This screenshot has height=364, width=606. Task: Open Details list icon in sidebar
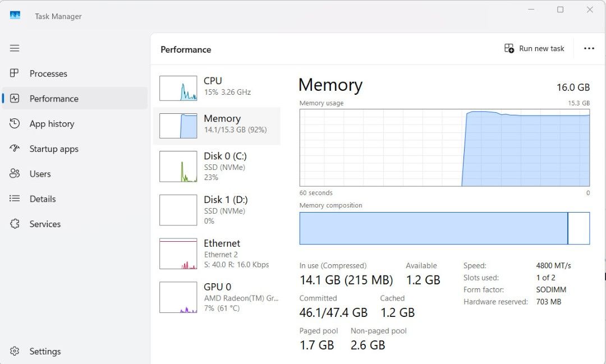(15, 199)
